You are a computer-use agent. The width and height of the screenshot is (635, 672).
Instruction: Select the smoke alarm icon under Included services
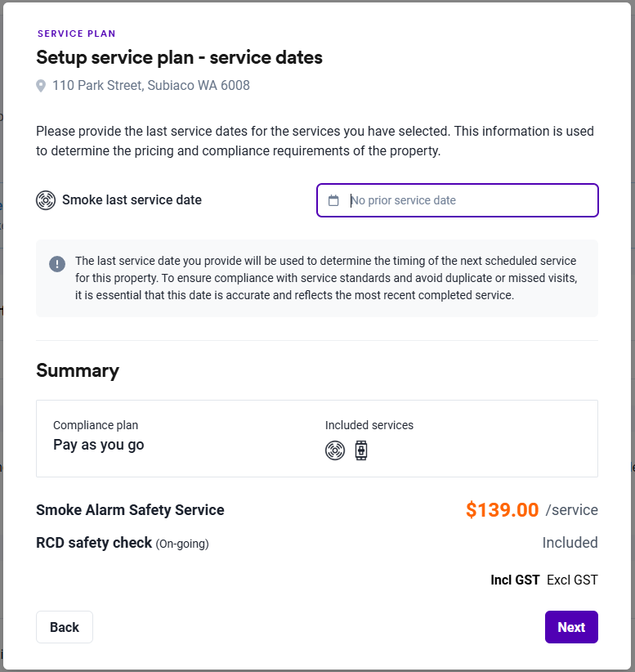[x=335, y=450]
